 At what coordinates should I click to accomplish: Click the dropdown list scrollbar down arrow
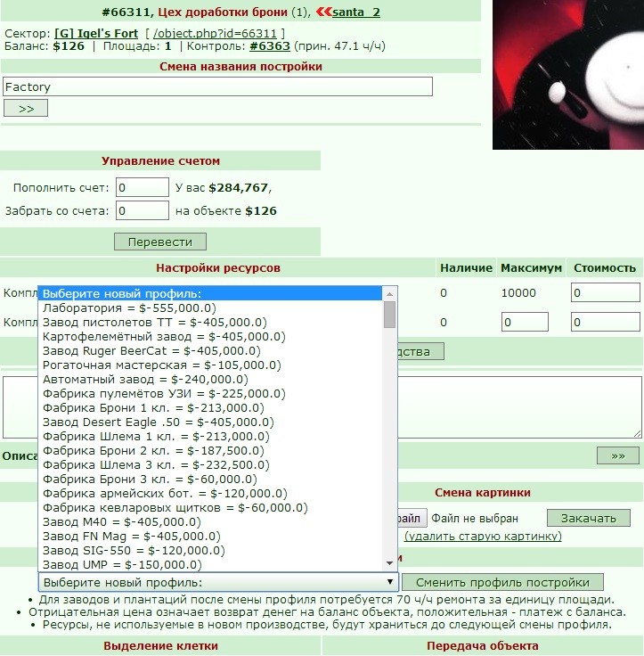[390, 563]
